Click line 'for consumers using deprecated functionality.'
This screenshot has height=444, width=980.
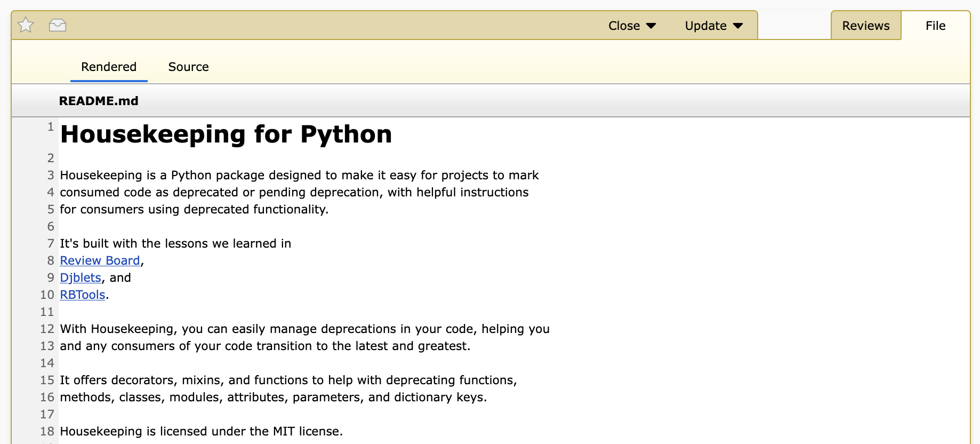point(194,209)
